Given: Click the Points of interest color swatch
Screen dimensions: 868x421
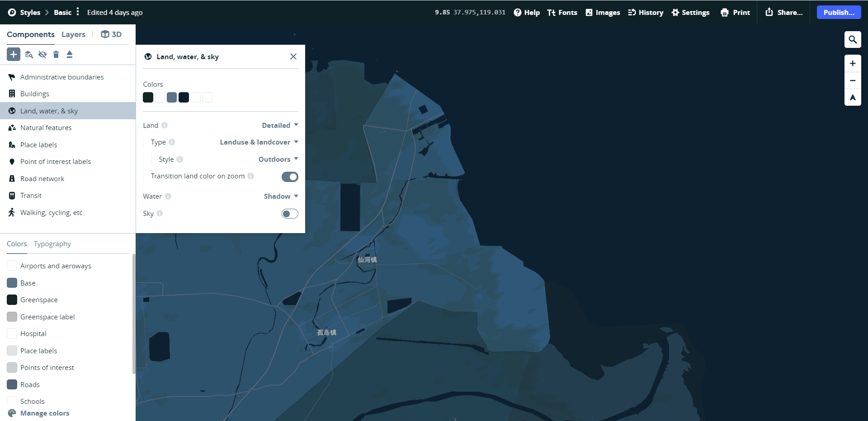Looking at the screenshot, I should click(12, 368).
